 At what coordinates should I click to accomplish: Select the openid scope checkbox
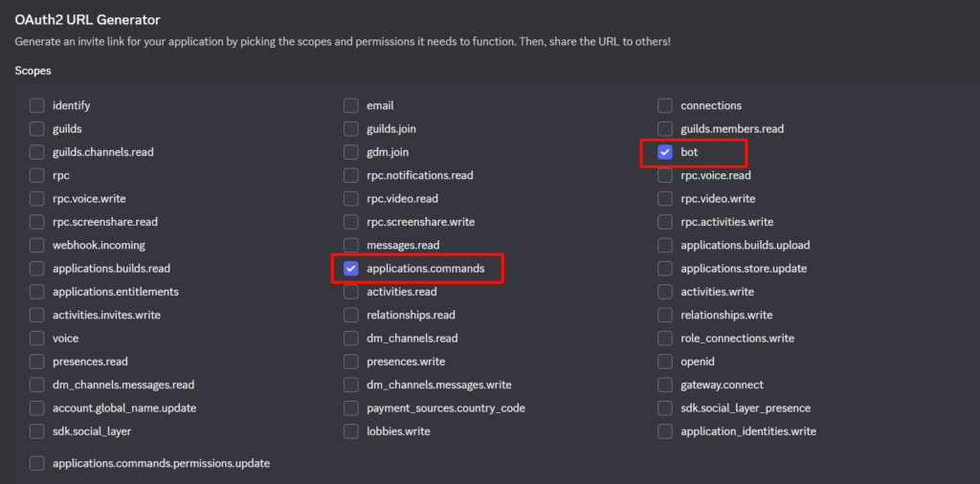[x=665, y=362]
